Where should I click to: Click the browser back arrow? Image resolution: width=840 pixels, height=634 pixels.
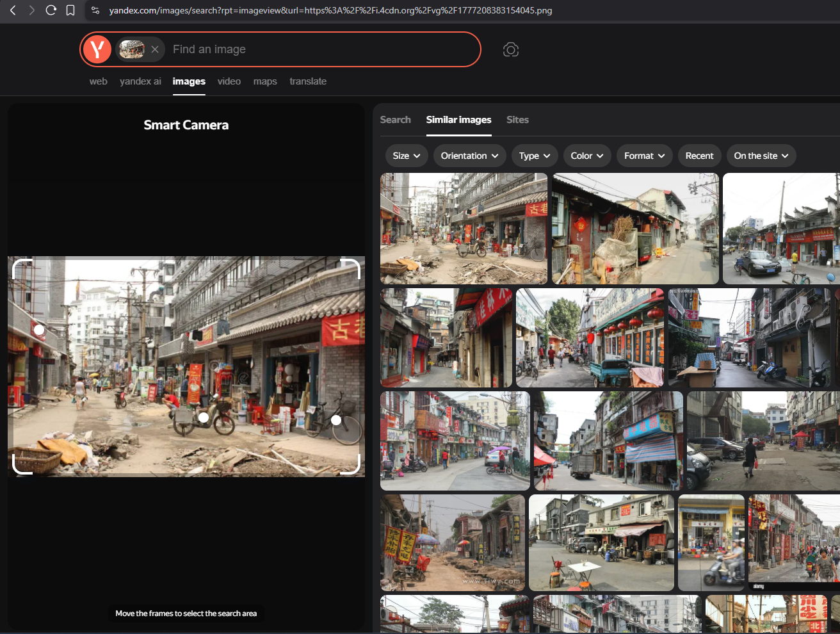[13, 10]
